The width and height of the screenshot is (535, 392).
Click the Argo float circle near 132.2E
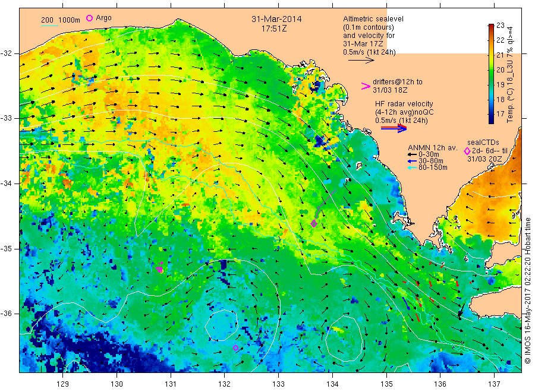[x=235, y=347]
